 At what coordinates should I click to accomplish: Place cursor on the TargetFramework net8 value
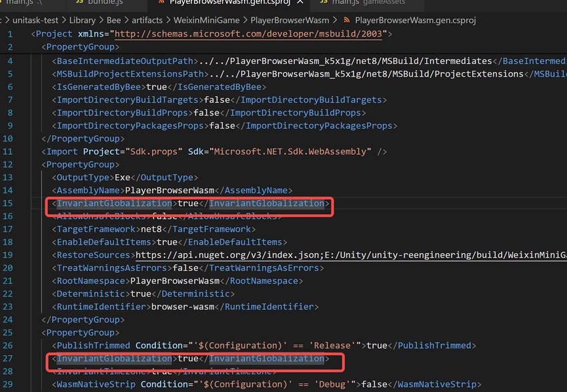(x=151, y=229)
